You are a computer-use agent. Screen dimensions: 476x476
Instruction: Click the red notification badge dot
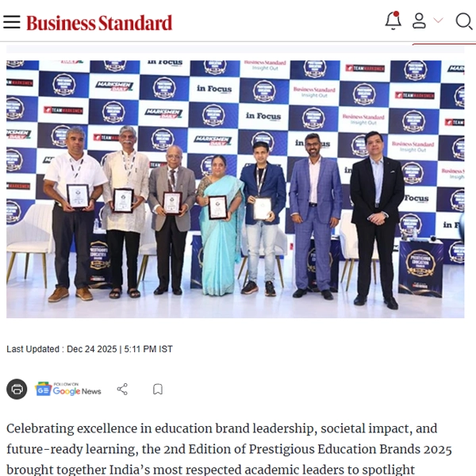pos(396,14)
